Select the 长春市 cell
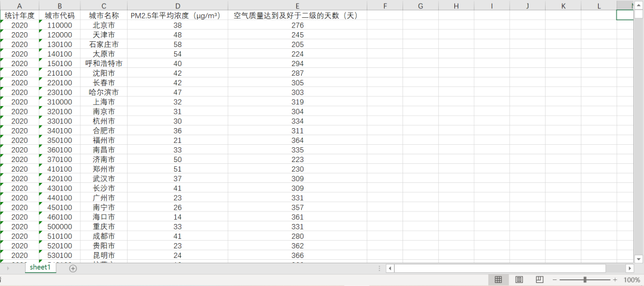 coord(104,82)
